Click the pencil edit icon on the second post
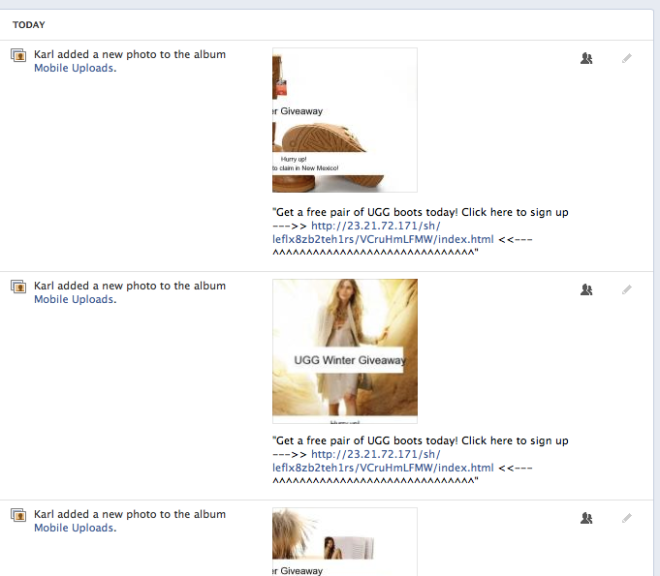The width and height of the screenshot is (660, 576). click(627, 290)
